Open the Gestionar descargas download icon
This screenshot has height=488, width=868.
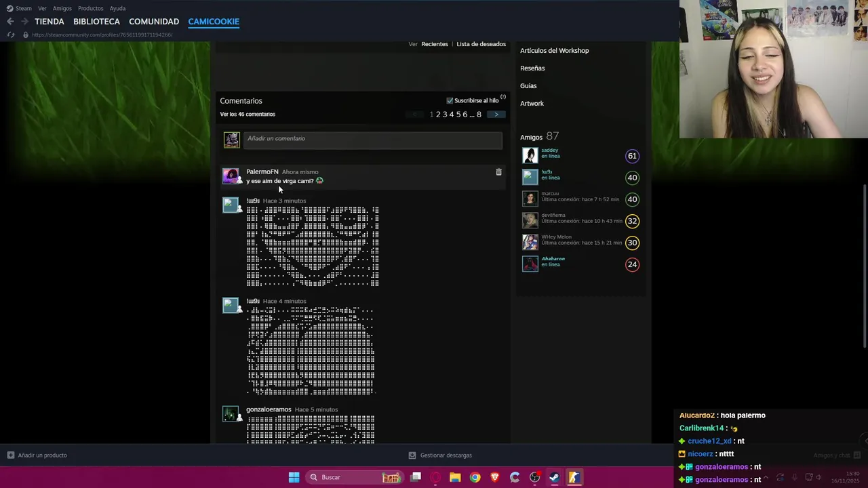(x=412, y=455)
